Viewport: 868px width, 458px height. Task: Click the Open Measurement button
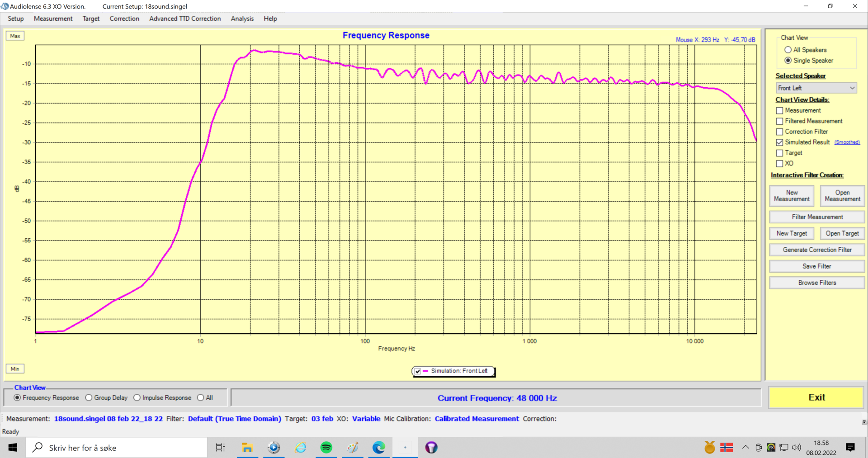coord(842,196)
